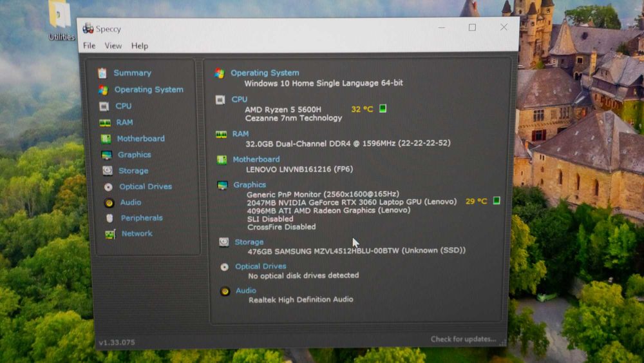This screenshot has height=363, width=644.
Task: Click the AMD Ryzen 5 5600H text
Action: pos(283,110)
